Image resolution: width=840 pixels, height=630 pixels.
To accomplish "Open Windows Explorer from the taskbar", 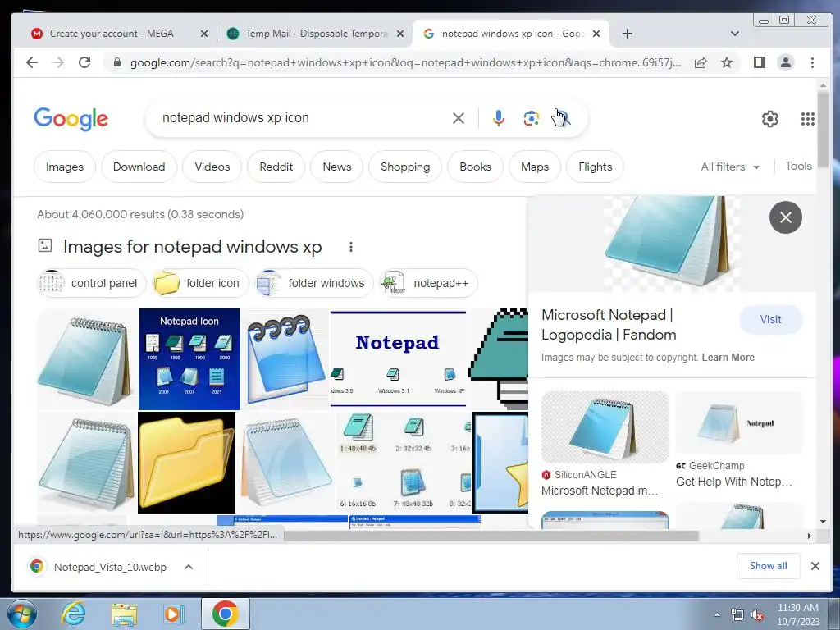I will (x=124, y=614).
